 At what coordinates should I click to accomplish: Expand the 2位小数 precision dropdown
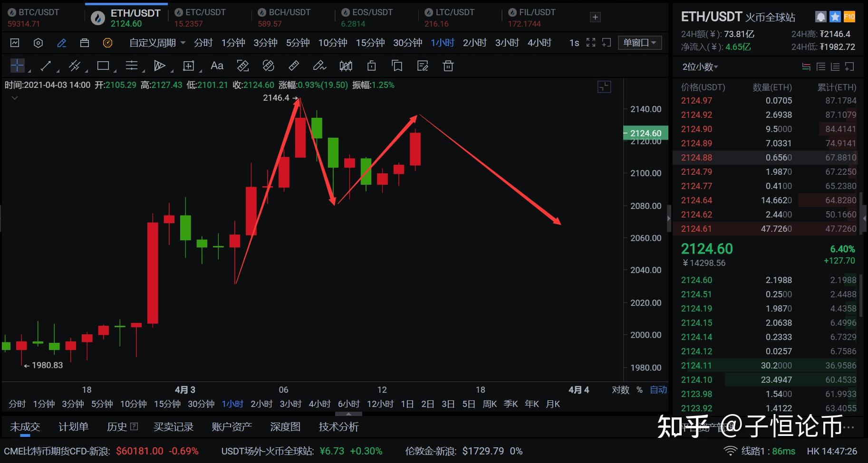700,67
